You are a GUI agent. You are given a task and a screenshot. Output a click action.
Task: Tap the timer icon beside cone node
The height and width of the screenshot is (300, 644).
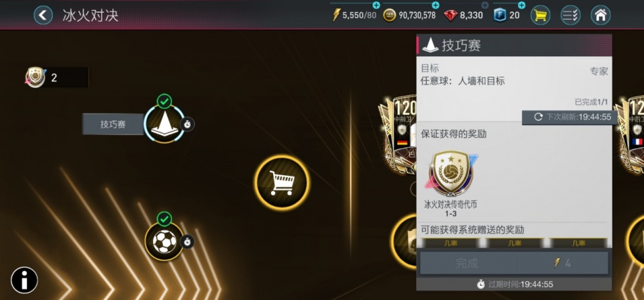187,124
